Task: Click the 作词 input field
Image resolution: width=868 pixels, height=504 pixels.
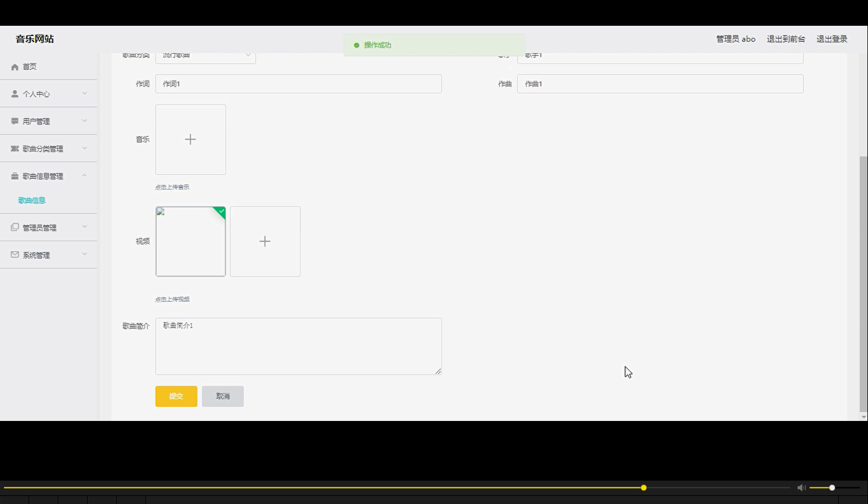Action: [298, 84]
